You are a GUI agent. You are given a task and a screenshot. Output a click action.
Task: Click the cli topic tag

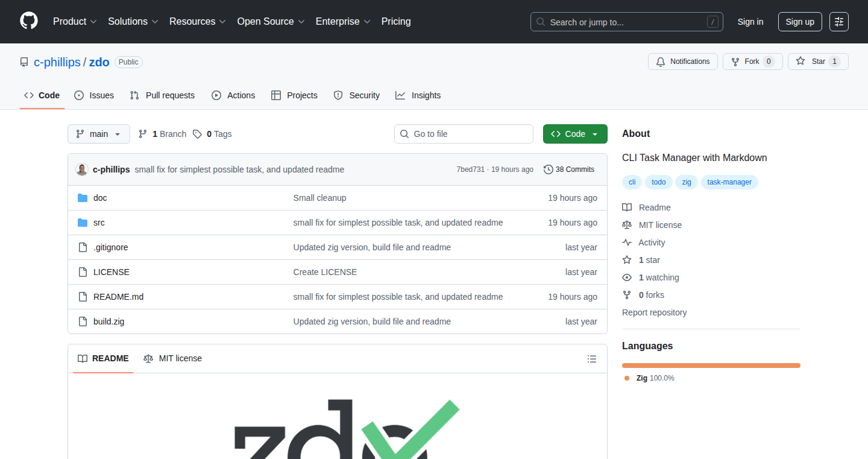point(632,182)
